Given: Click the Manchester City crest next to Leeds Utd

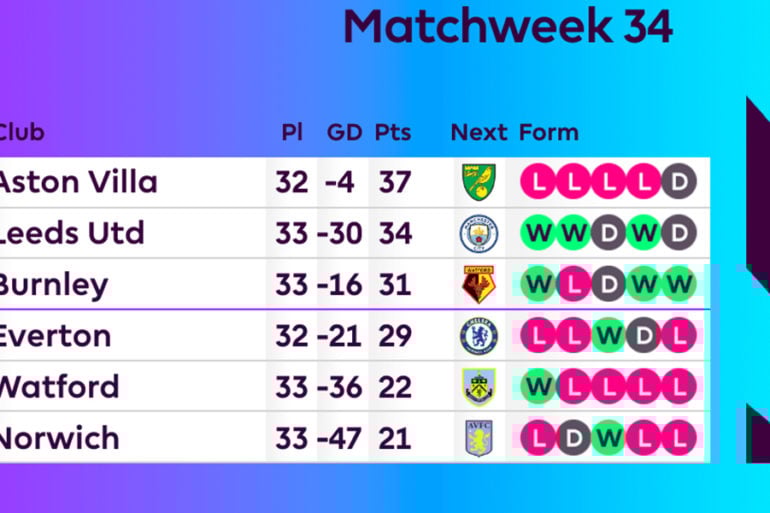Looking at the screenshot, I should (x=479, y=233).
